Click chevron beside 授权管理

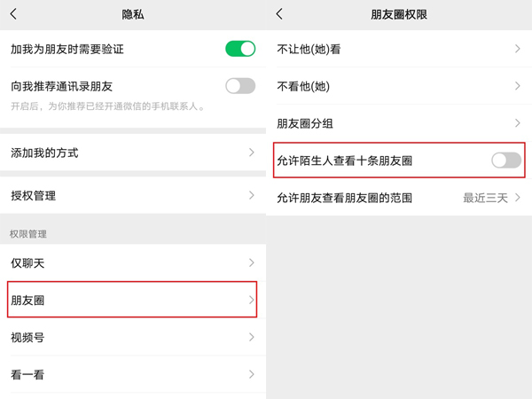point(252,195)
